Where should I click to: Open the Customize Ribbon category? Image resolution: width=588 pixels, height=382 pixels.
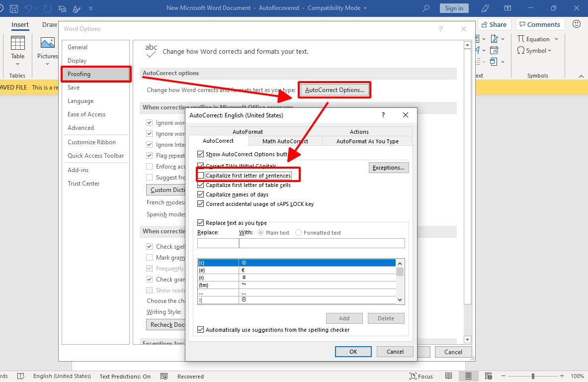pos(91,142)
